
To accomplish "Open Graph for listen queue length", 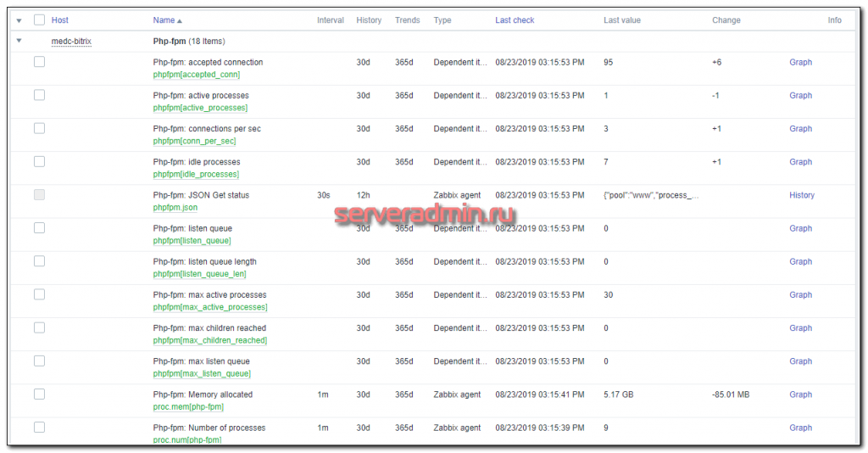I will tap(800, 261).
